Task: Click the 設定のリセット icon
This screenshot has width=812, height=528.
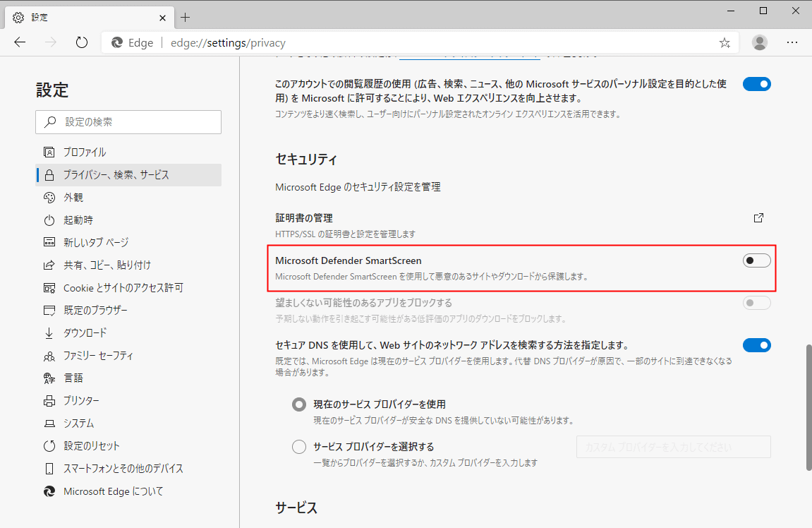Action: (49, 446)
